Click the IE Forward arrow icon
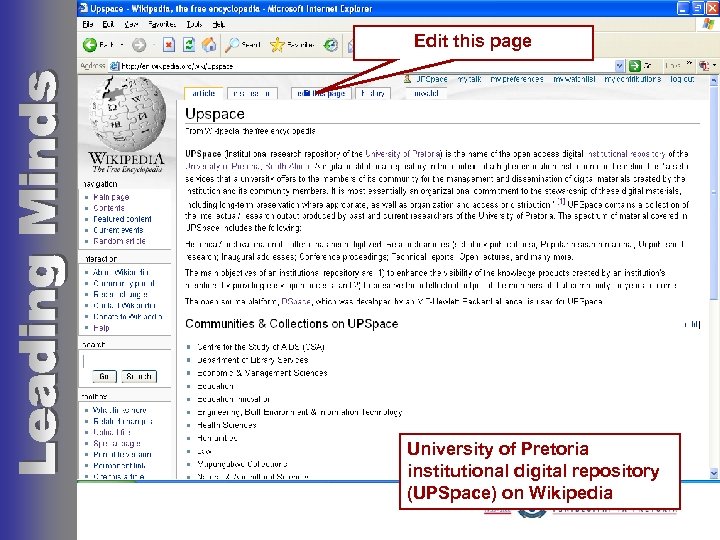Screen dimensions: 720x540 tap(139, 45)
